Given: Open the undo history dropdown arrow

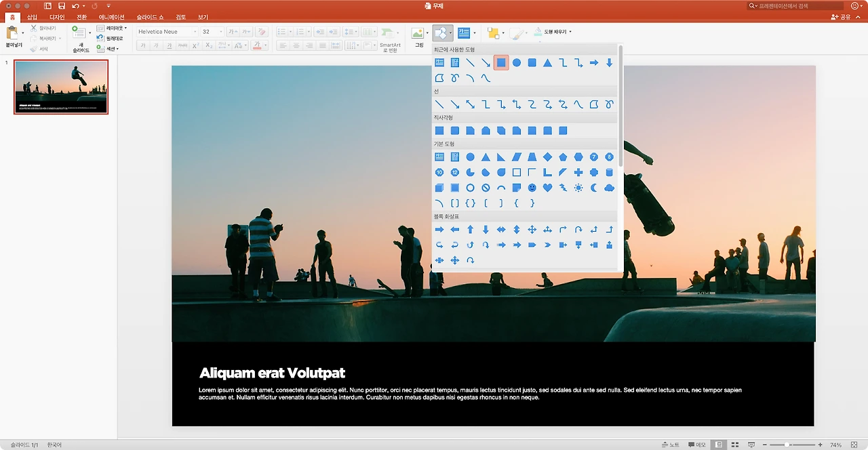Looking at the screenshot, I should (x=84, y=6).
